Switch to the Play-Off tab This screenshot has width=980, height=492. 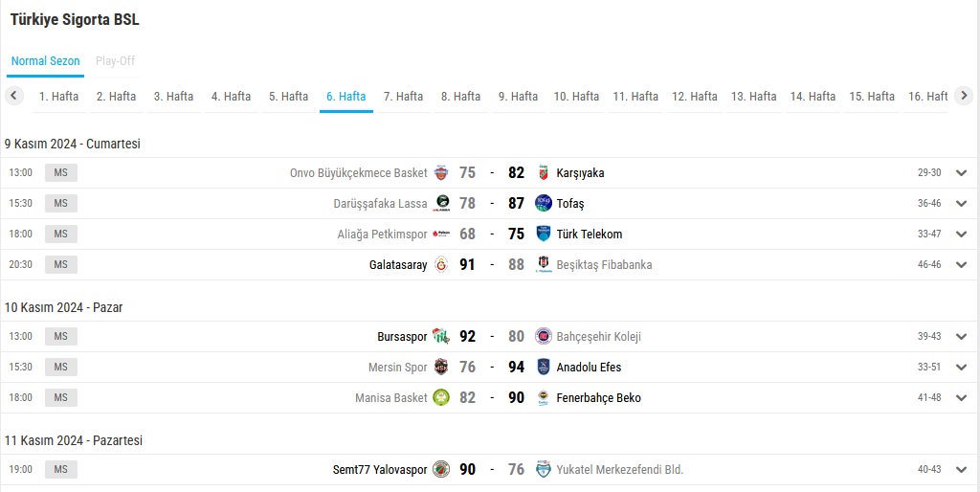[x=115, y=61]
